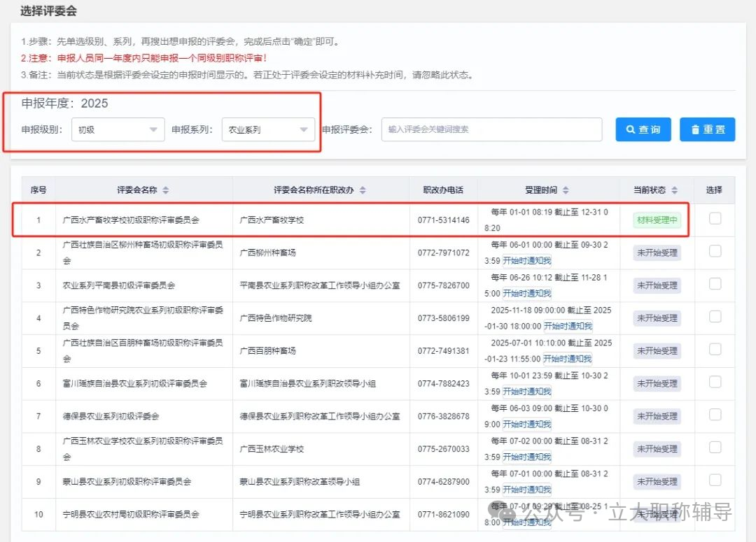The height and width of the screenshot is (542, 756).
Task: Click the 未开始受理 status label on row 7
Action: (656, 415)
